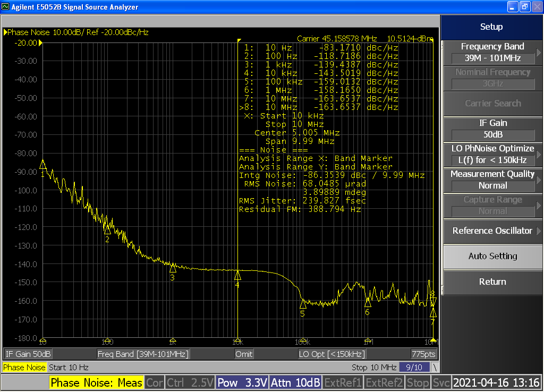Click the restore window button
The height and width of the screenshot is (392, 544).
(x=524, y=7)
